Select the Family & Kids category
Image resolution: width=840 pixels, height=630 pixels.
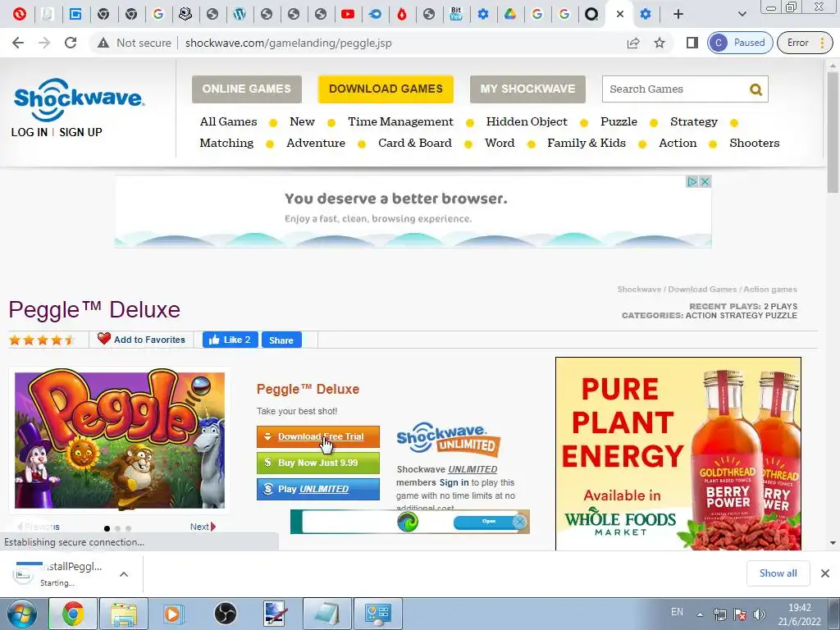[587, 143]
